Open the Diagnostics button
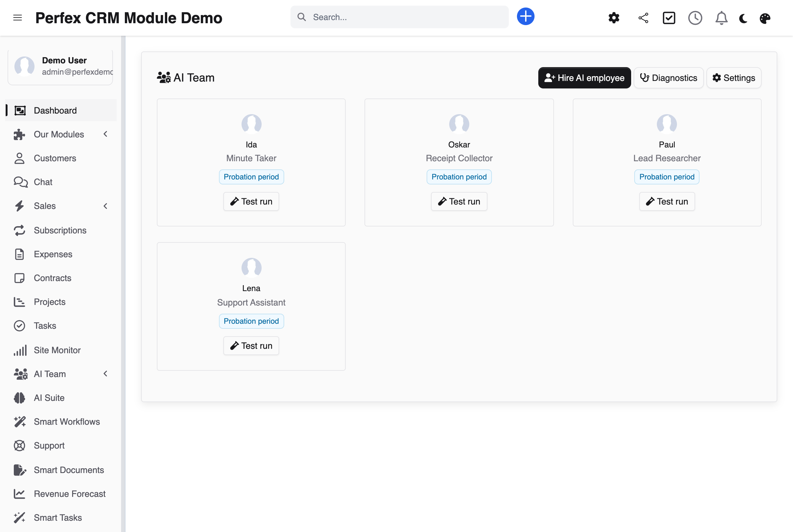The width and height of the screenshot is (793, 532). (668, 78)
